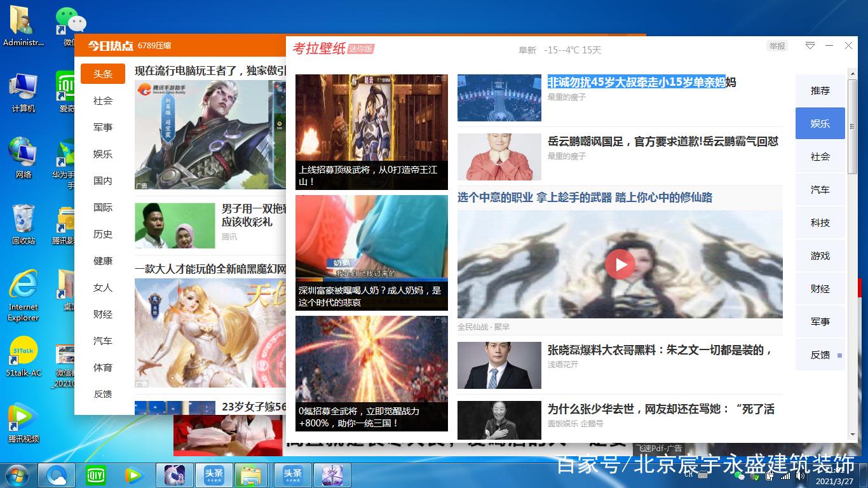This screenshot has height=488, width=868.
Task: Select 历史 tab in 今日热点 window
Action: (103, 234)
